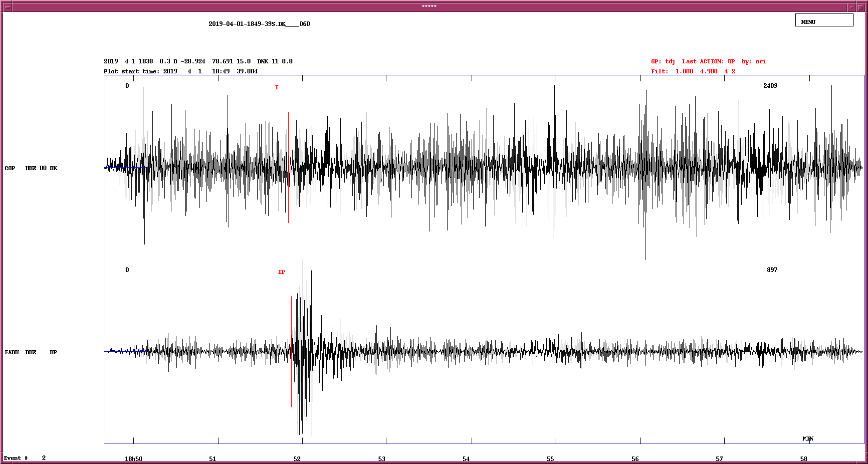
Task: Select the 18h50 time axis label
Action: point(133,458)
